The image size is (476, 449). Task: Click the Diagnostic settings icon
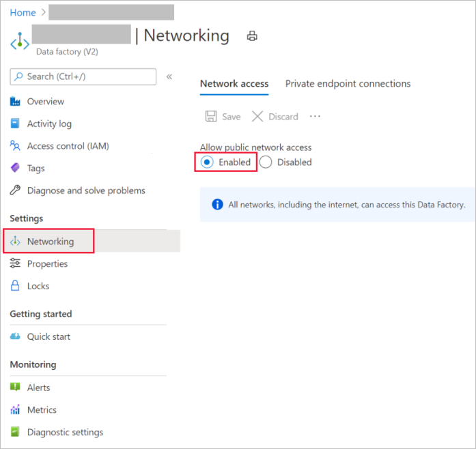pyautogui.click(x=15, y=432)
